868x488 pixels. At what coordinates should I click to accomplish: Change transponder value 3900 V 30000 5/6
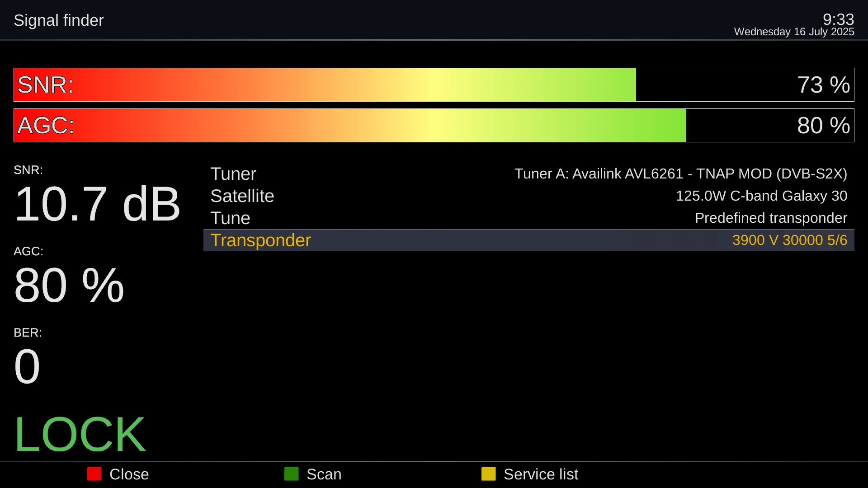click(790, 240)
